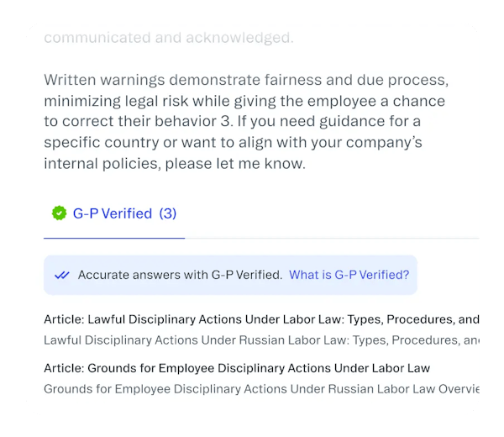Viewport: 504px width, 437px height.
Task: Open the G-P Verified tab
Action: click(x=114, y=213)
